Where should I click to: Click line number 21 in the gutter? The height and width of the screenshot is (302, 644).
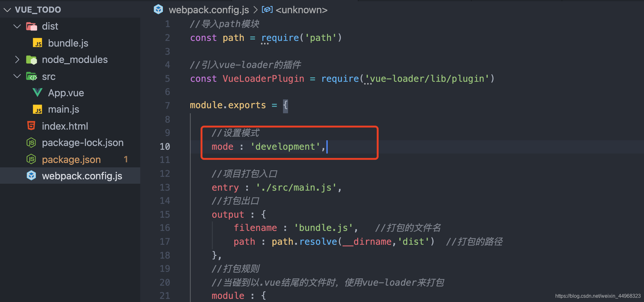pos(165,295)
